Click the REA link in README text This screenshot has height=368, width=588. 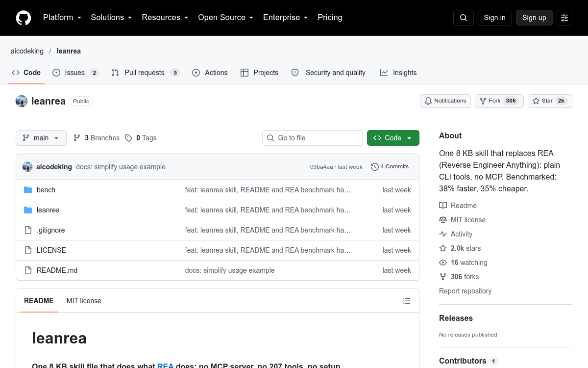166,366
